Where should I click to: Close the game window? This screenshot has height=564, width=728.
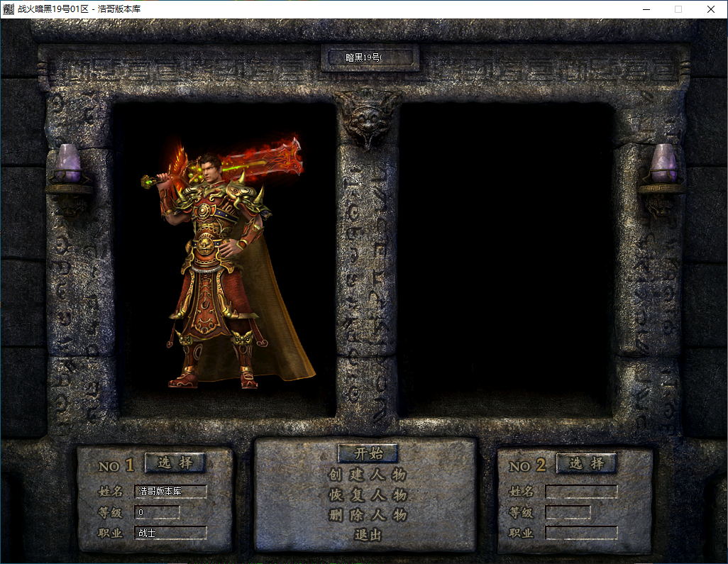point(711,9)
